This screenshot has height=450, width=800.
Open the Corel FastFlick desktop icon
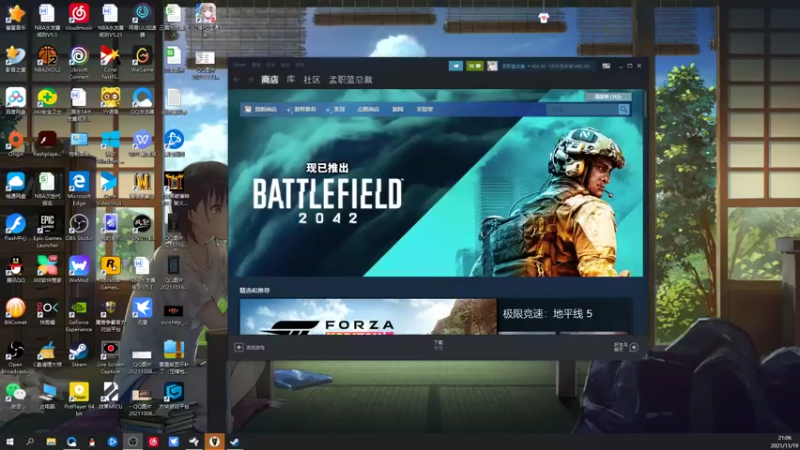tap(110, 62)
